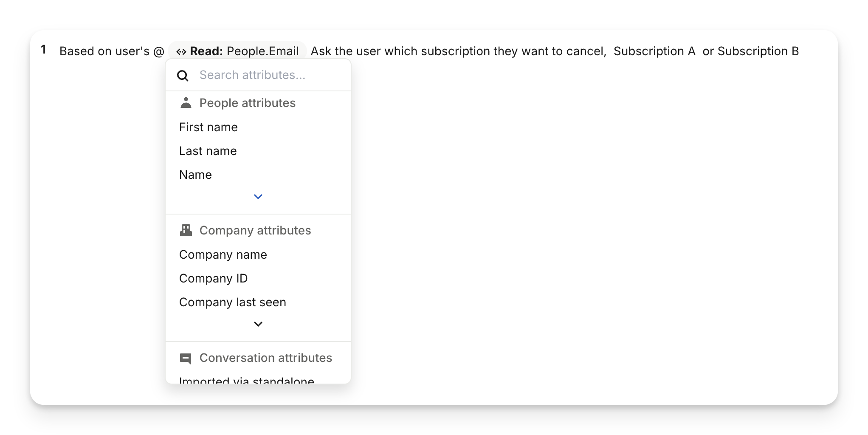This screenshot has height=435, width=868.
Task: Click the search magnifier icon
Action: point(183,76)
